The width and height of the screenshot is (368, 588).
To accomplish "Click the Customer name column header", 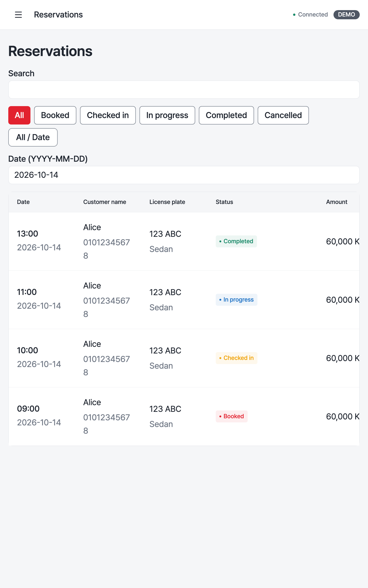I will pos(105,202).
